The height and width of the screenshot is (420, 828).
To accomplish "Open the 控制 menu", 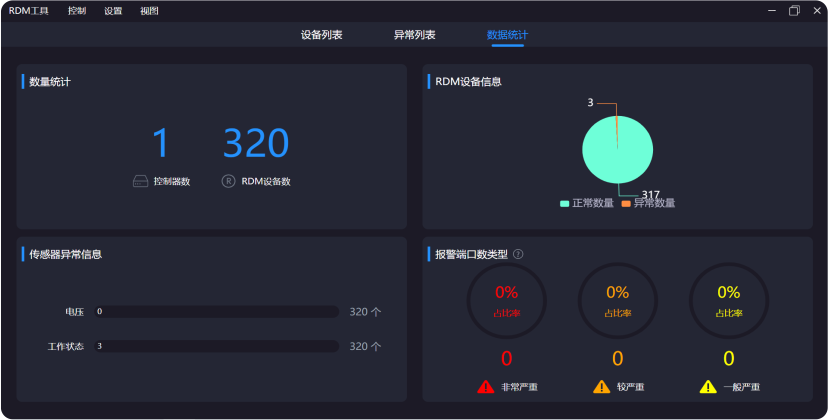I will pos(77,11).
